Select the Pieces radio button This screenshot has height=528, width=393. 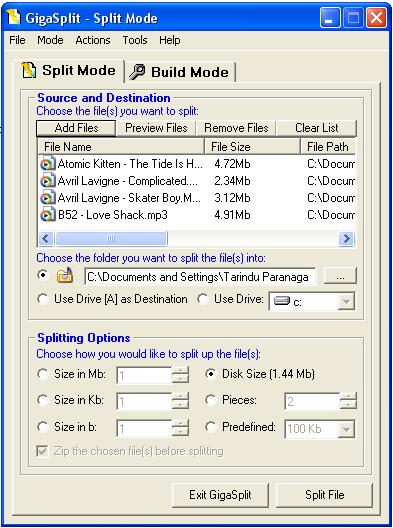(210, 400)
